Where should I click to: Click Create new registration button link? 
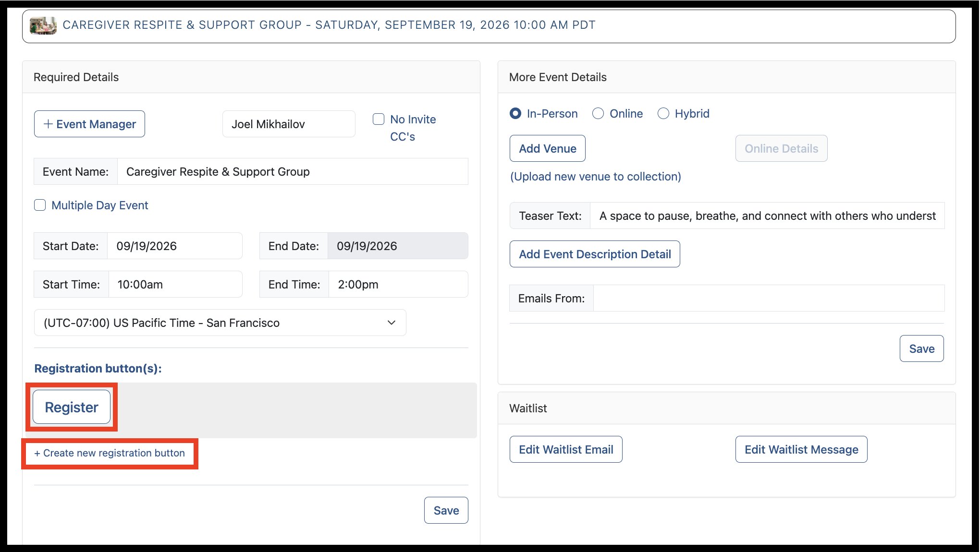click(x=110, y=453)
